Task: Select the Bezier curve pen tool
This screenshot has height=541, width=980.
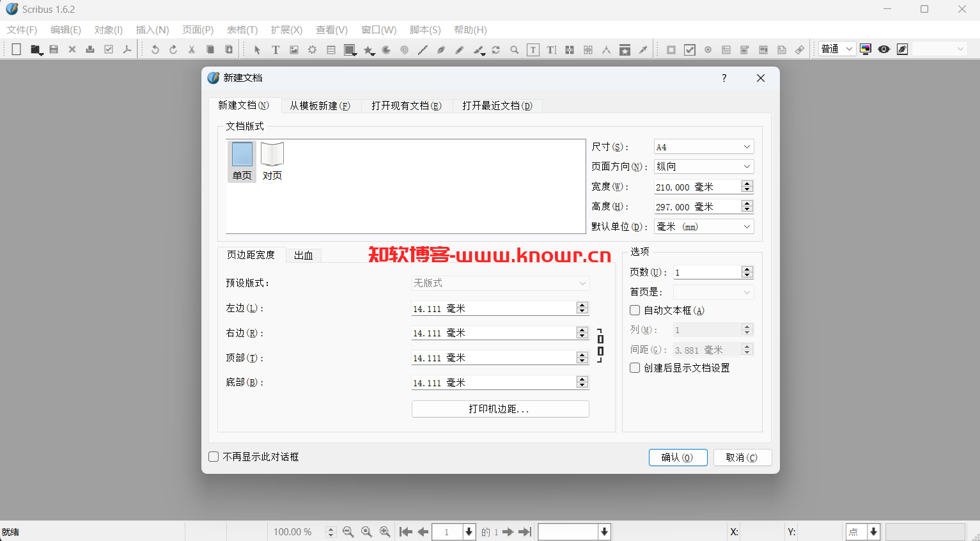Action: click(441, 49)
